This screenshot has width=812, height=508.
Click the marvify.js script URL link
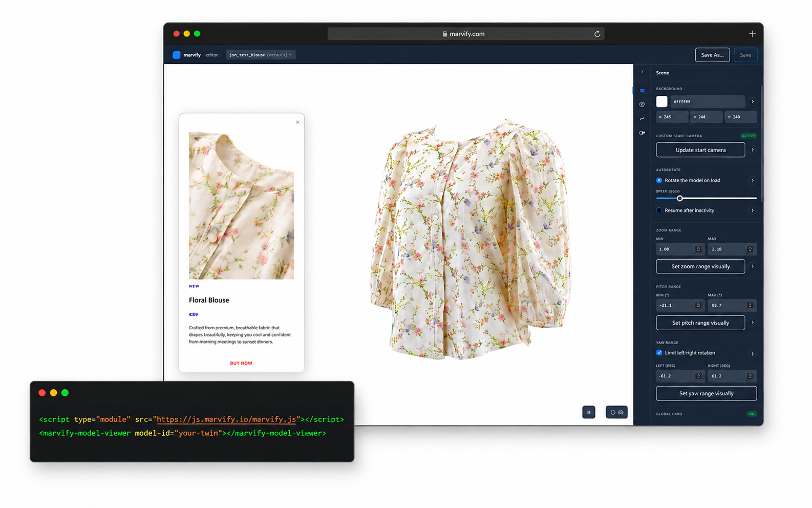pyautogui.click(x=226, y=419)
